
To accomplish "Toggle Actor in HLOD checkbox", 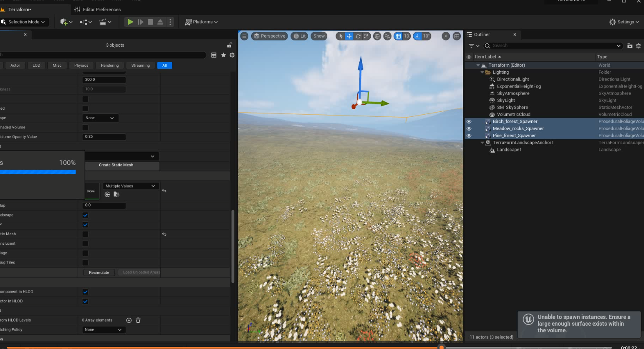I will tap(85, 301).
